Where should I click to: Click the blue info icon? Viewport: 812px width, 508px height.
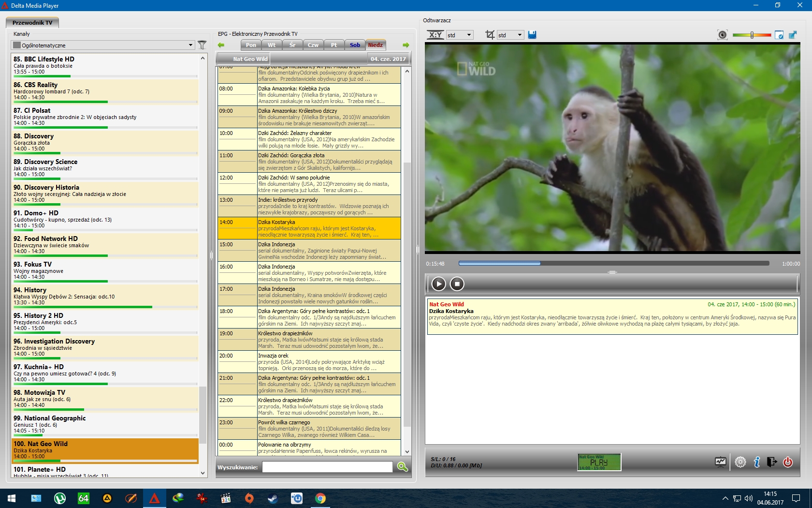tap(757, 462)
